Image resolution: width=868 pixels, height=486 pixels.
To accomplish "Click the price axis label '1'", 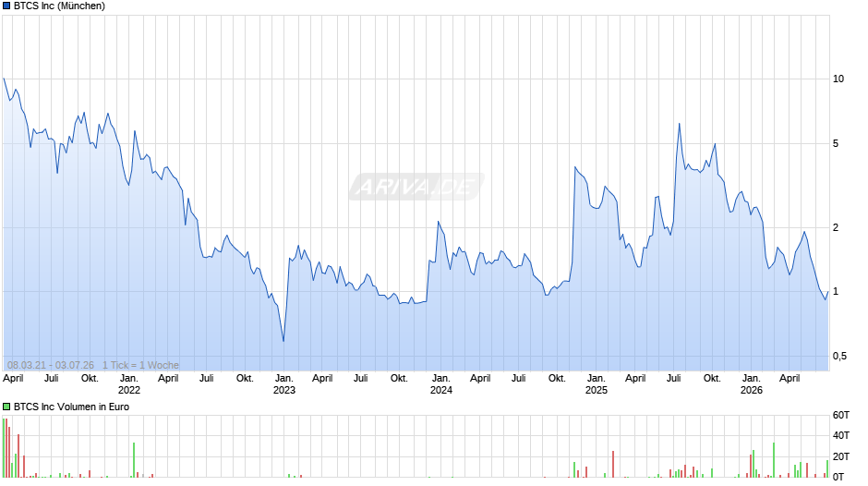I will (836, 291).
